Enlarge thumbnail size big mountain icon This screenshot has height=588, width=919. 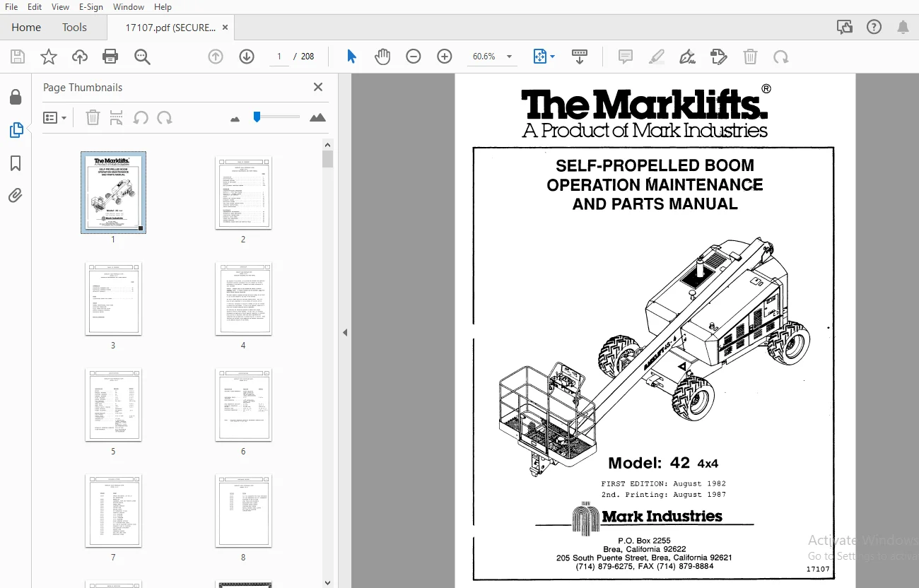click(x=318, y=117)
